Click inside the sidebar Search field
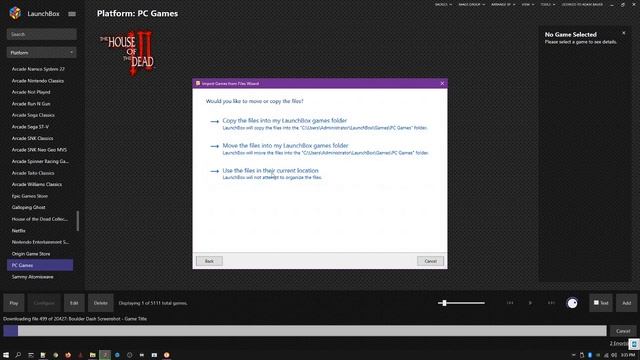Screen dimensions: 640x360 click(x=41, y=34)
